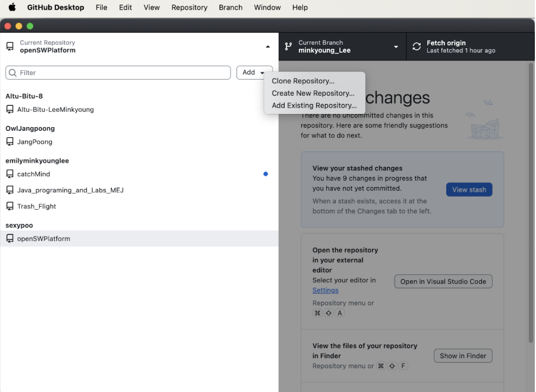Choose Clone Repository... from the menu

pos(303,81)
